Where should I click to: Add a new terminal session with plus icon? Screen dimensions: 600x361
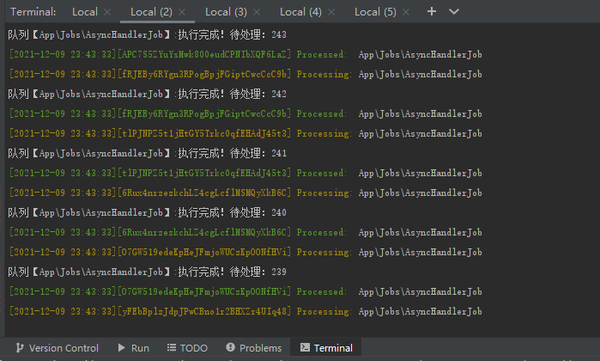click(x=431, y=11)
